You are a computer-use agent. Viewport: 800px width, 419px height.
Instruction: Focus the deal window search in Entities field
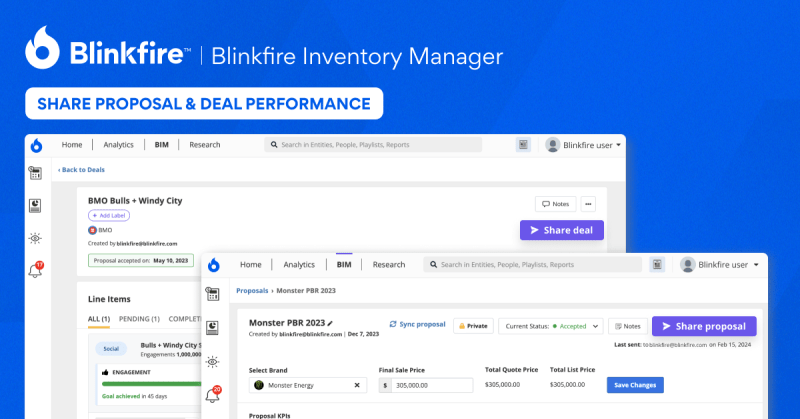pyautogui.click(x=373, y=145)
